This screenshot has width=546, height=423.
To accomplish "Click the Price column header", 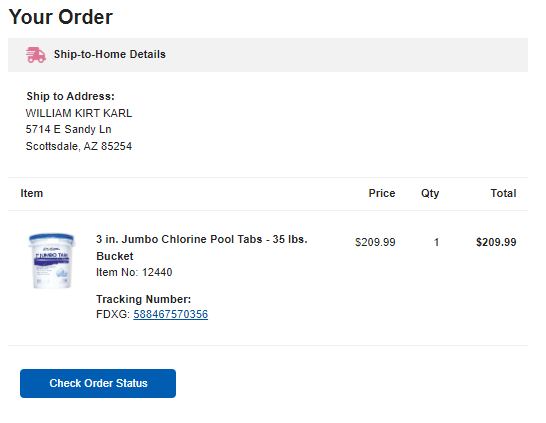I will click(x=382, y=193).
